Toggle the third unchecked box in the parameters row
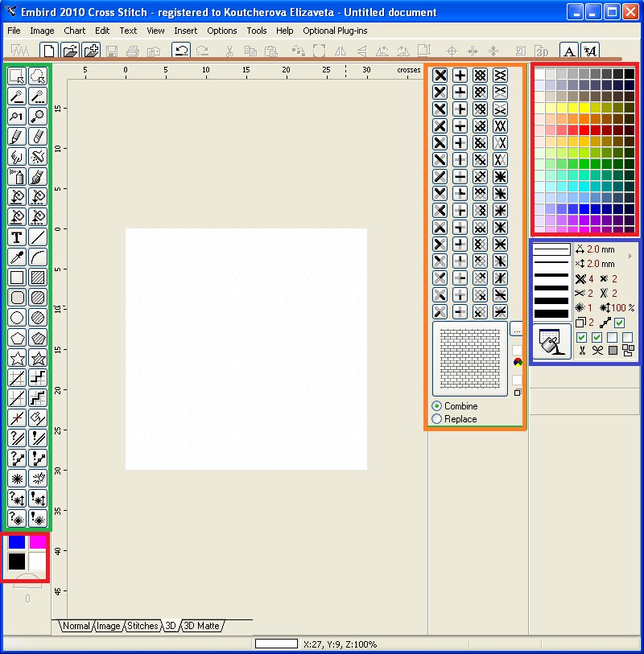The image size is (644, 654). pos(612,337)
